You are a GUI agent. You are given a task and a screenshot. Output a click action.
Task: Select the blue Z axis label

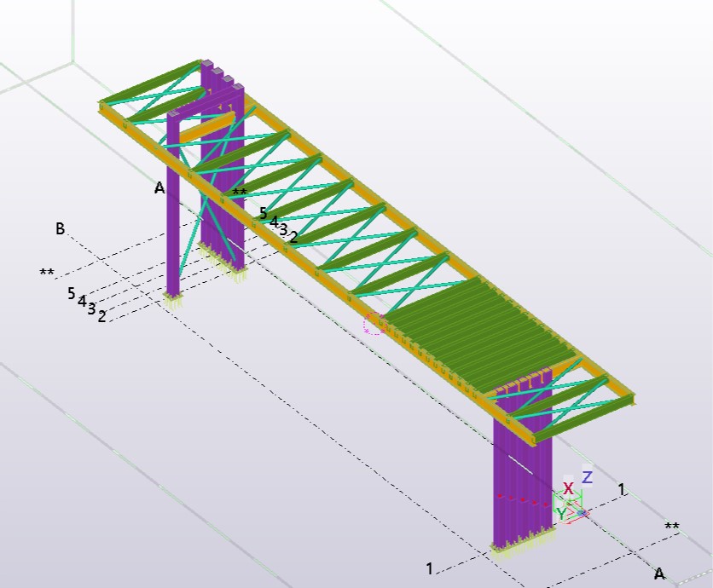tap(587, 477)
